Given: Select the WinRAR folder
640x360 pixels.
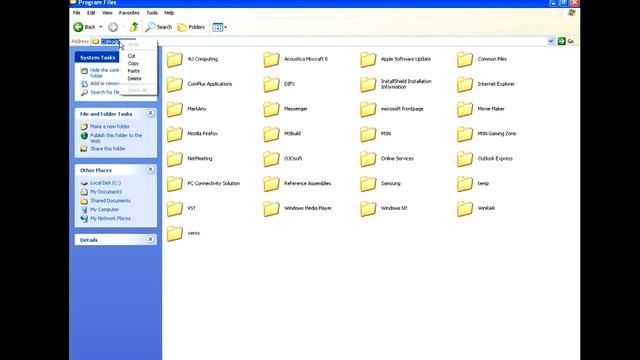Looking at the screenshot, I should (476, 209).
